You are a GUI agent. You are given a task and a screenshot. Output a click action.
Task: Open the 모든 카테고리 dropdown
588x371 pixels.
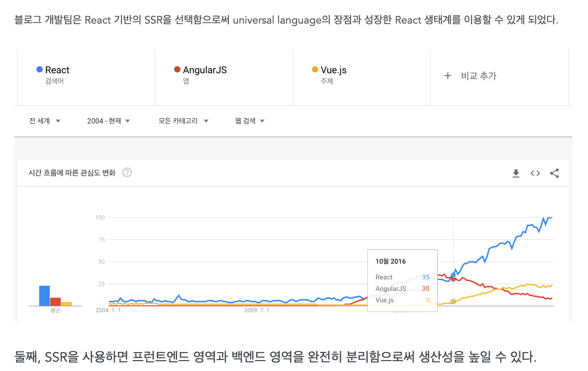coord(183,121)
